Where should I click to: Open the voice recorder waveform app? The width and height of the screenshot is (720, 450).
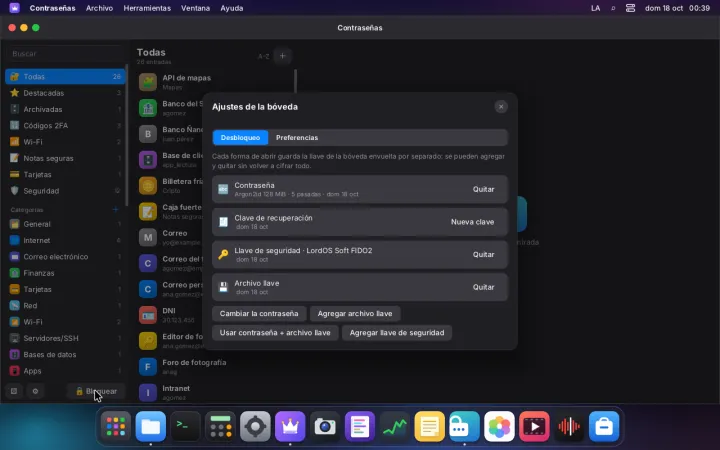[569, 427]
